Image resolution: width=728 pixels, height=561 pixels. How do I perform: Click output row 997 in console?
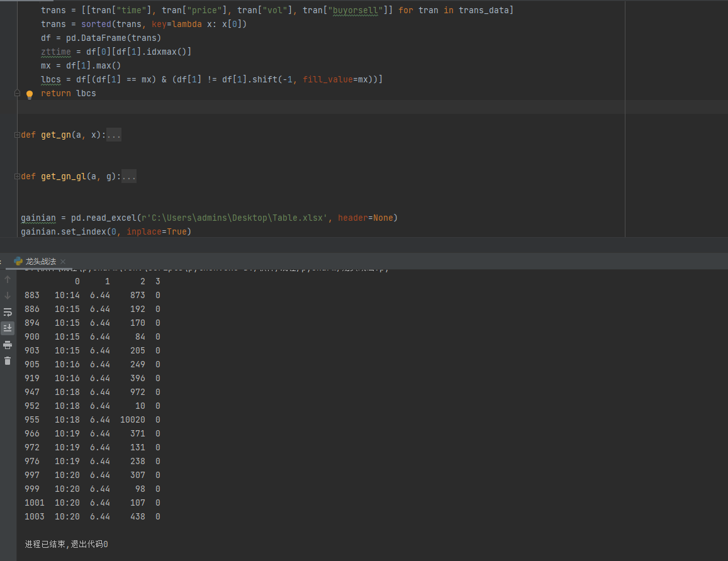[x=92, y=475]
